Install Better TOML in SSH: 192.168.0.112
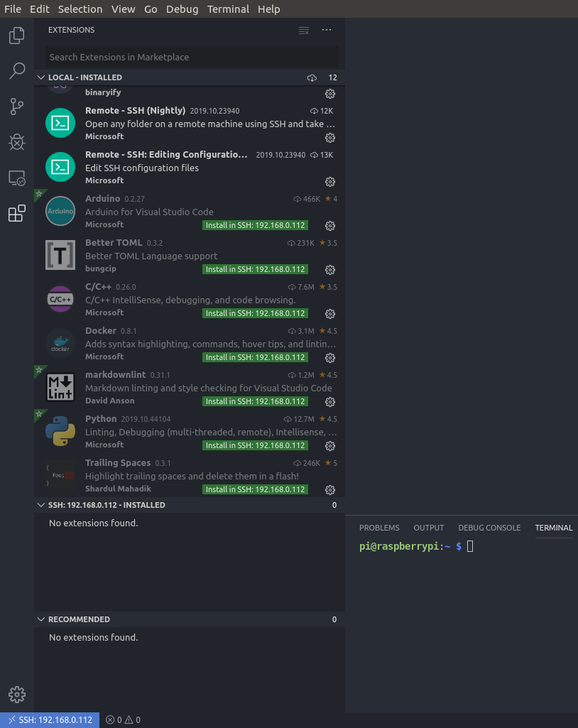The width and height of the screenshot is (578, 728). click(255, 269)
